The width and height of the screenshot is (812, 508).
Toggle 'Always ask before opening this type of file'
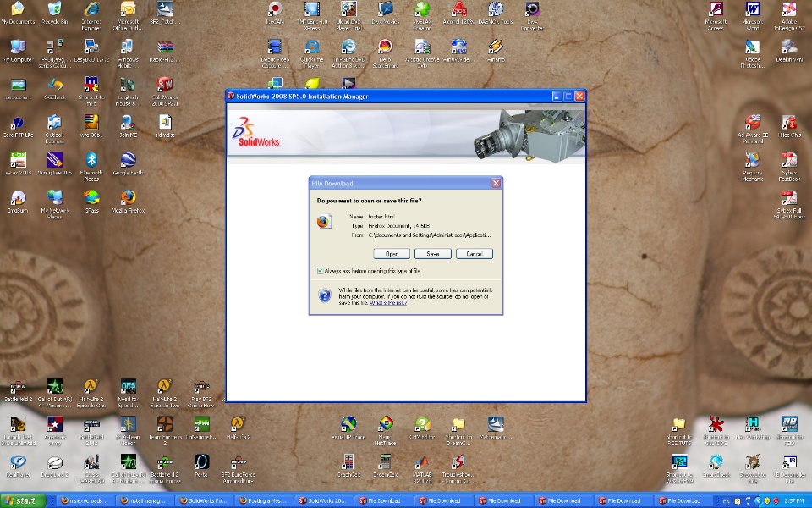pos(320,271)
